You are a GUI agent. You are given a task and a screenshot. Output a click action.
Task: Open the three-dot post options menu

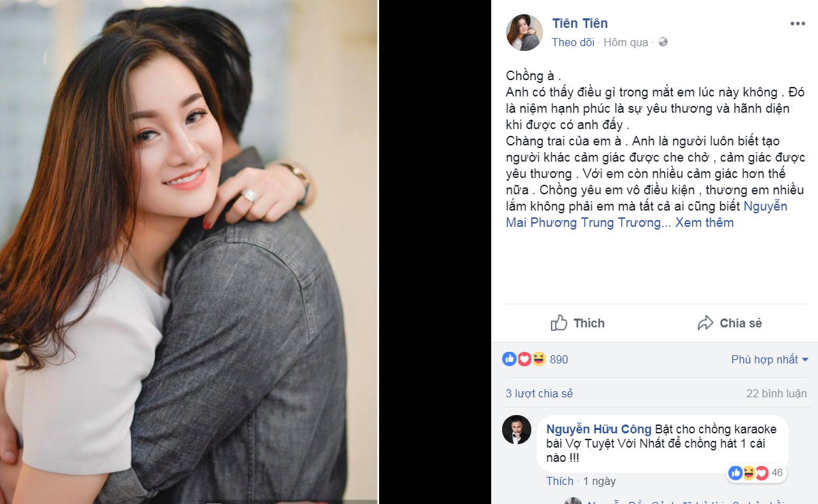click(798, 24)
